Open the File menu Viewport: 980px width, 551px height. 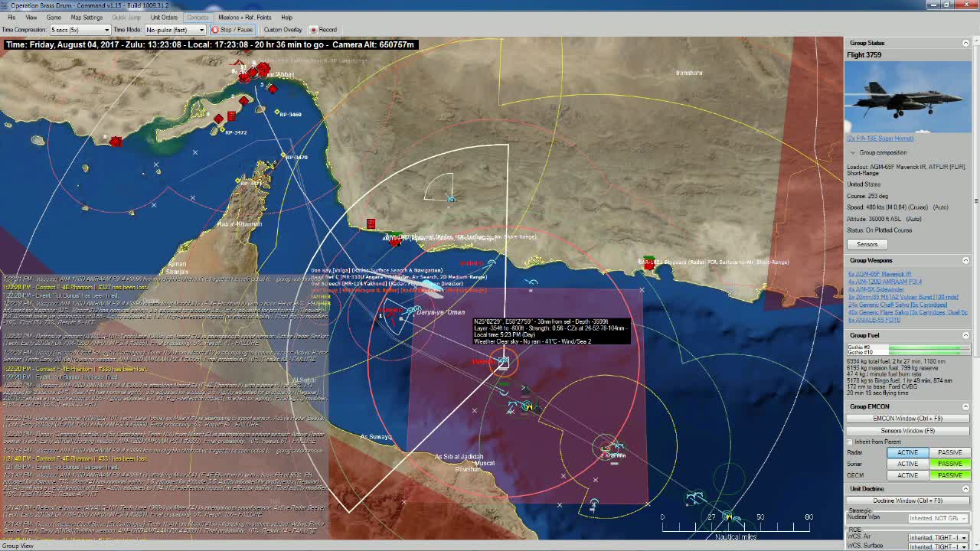pyautogui.click(x=11, y=17)
